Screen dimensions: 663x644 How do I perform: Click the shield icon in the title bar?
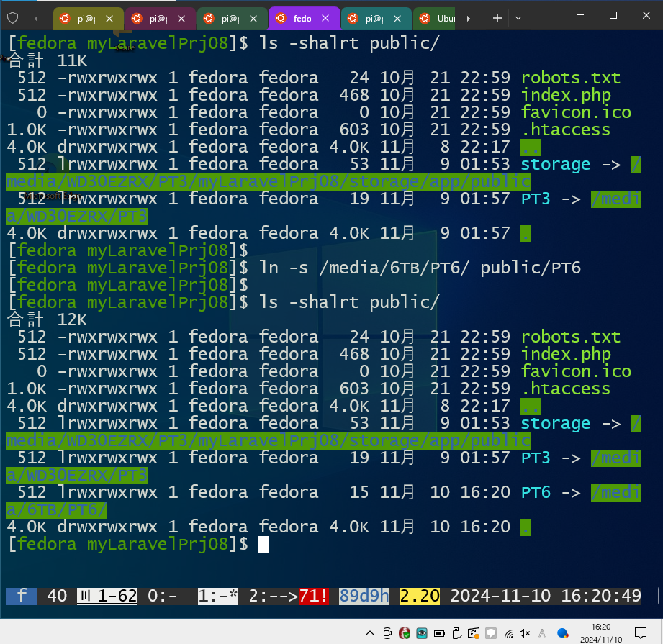[x=13, y=18]
